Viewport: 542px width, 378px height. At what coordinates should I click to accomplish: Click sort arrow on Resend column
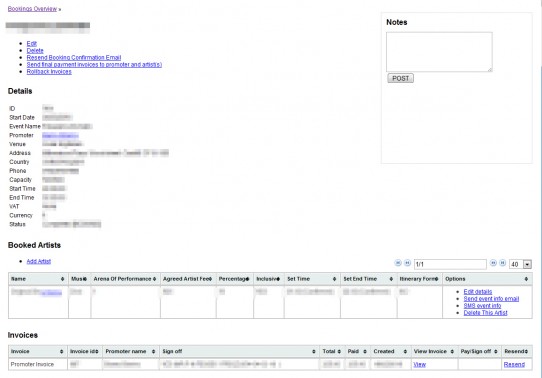pos(526,351)
